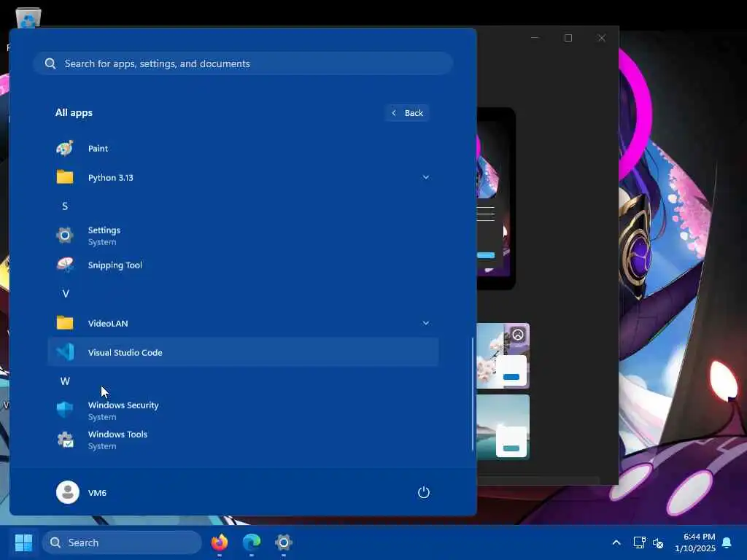This screenshot has width=747, height=560.
Task: Jump to letter S section header
Action: pos(65,206)
